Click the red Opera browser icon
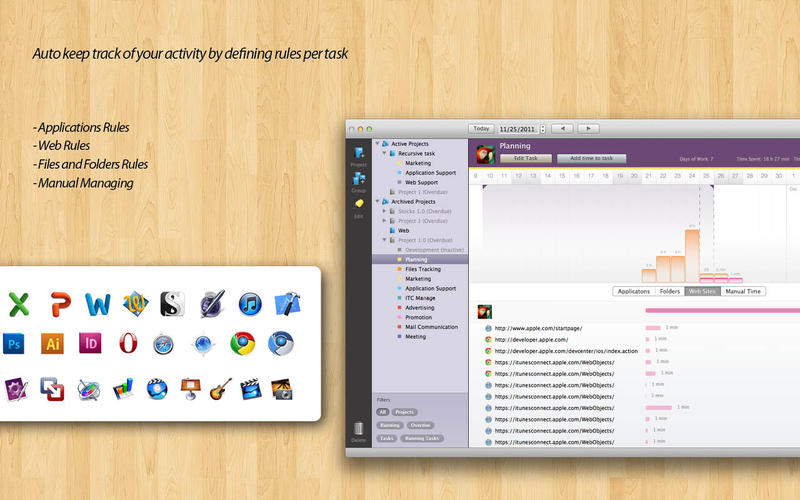 (x=128, y=343)
